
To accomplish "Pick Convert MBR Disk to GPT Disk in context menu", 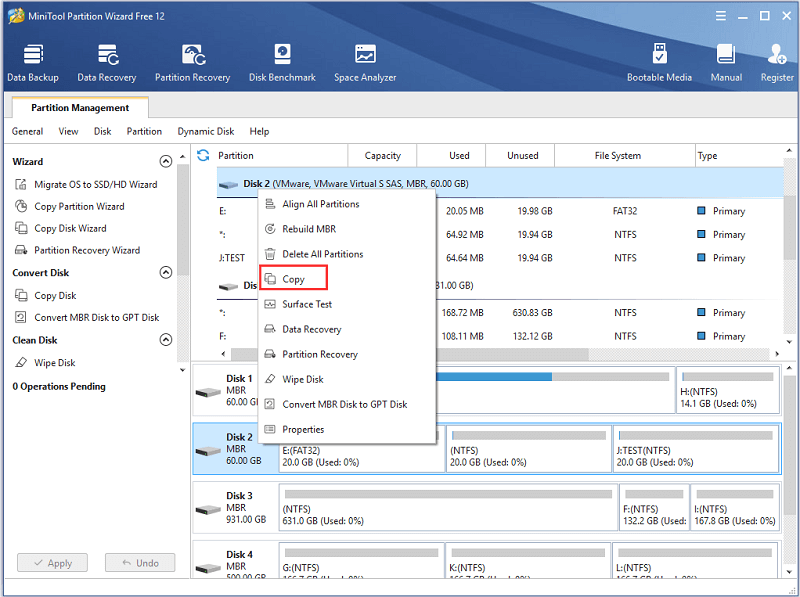I will (x=347, y=404).
